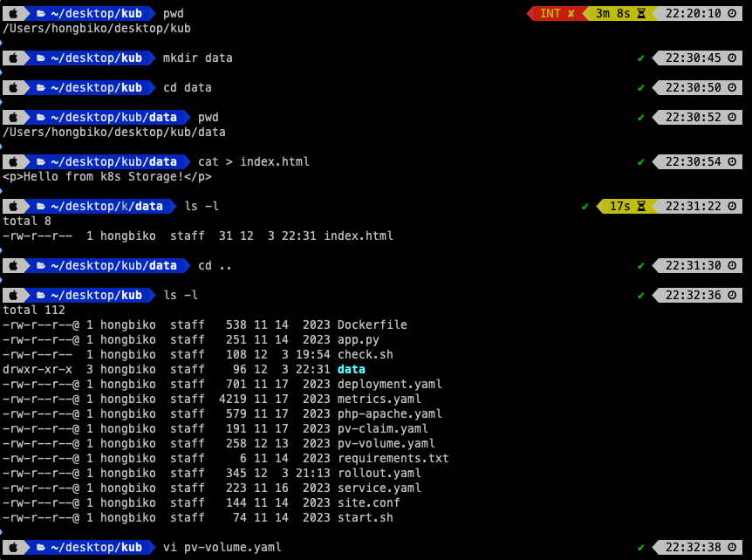
Task: Click the clock icon beside 22:31:30
Action: coord(732,266)
